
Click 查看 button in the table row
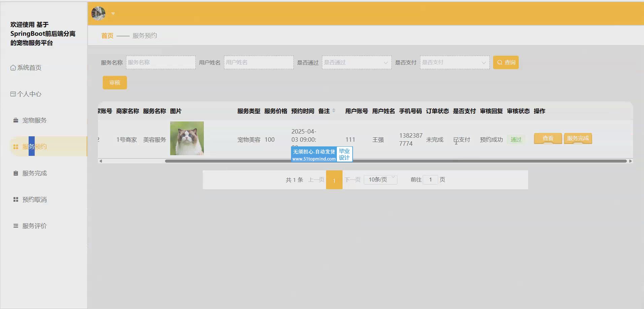click(x=548, y=138)
